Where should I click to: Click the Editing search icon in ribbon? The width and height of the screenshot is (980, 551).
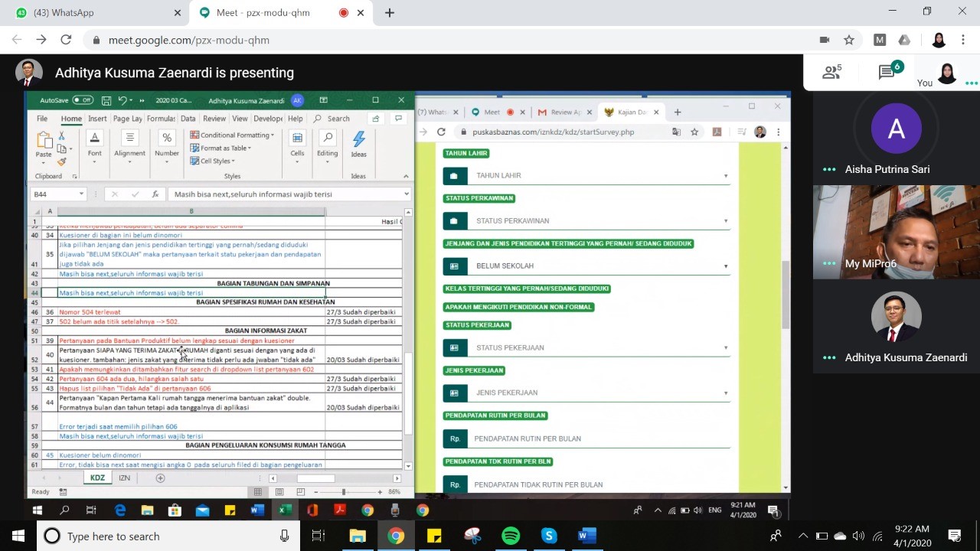point(327,143)
